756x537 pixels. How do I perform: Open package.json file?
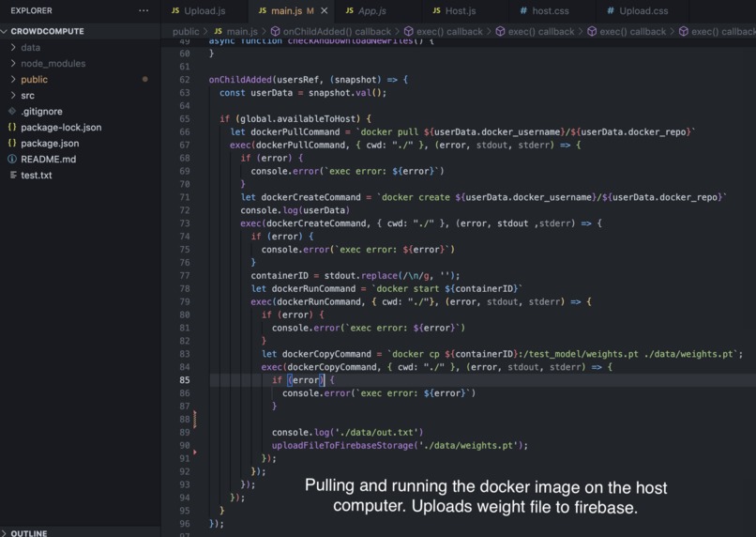click(x=50, y=144)
